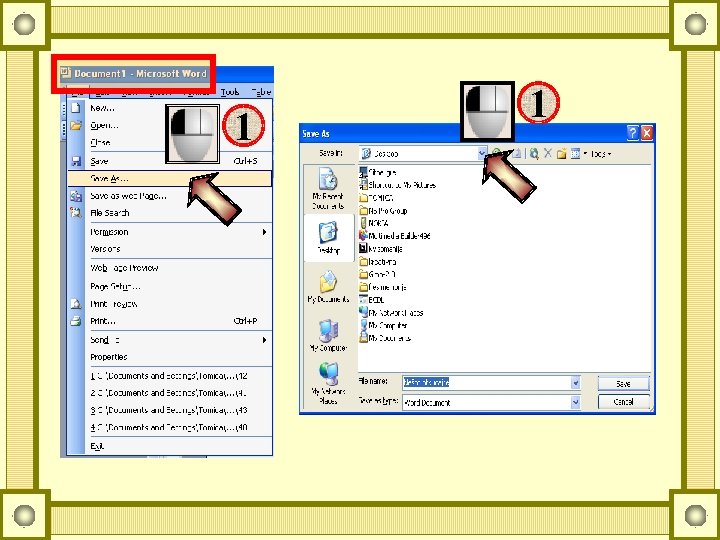Click Search the Web icon in Save As toolbar
This screenshot has height=540, width=720.
(534, 153)
